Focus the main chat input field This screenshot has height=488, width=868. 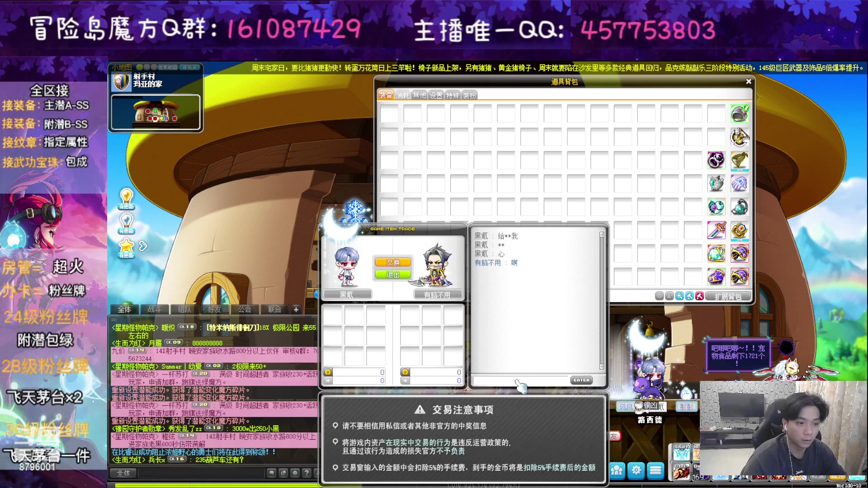tap(201, 473)
